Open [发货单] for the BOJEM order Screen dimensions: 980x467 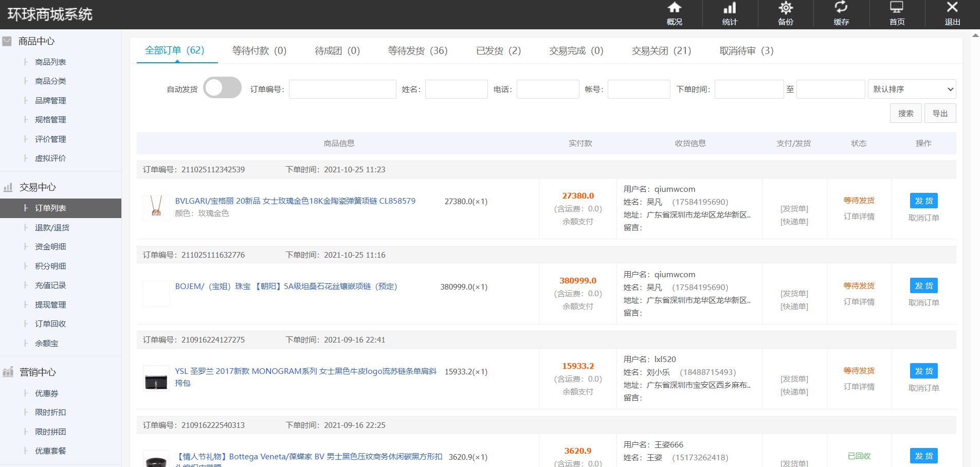pyautogui.click(x=794, y=294)
